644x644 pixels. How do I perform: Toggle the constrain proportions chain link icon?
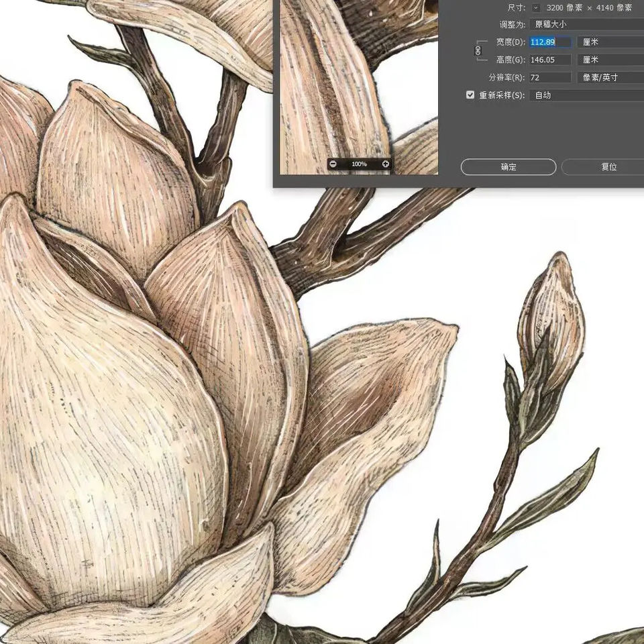(478, 50)
